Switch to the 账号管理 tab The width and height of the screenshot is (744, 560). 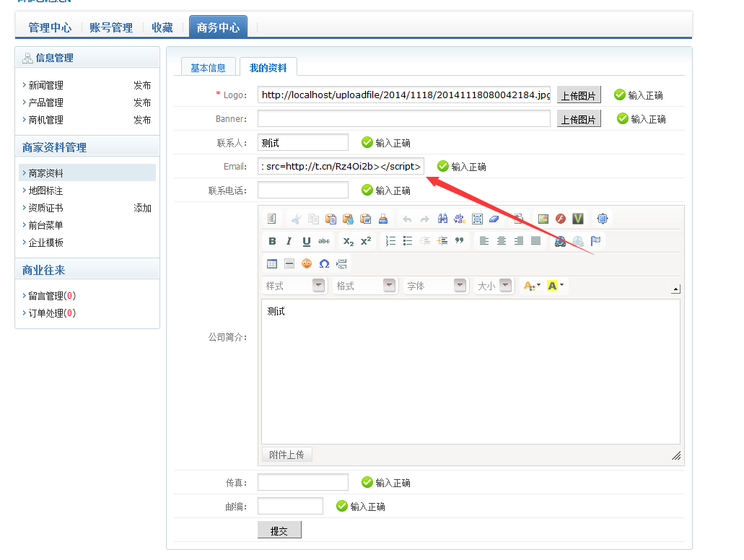click(x=111, y=27)
